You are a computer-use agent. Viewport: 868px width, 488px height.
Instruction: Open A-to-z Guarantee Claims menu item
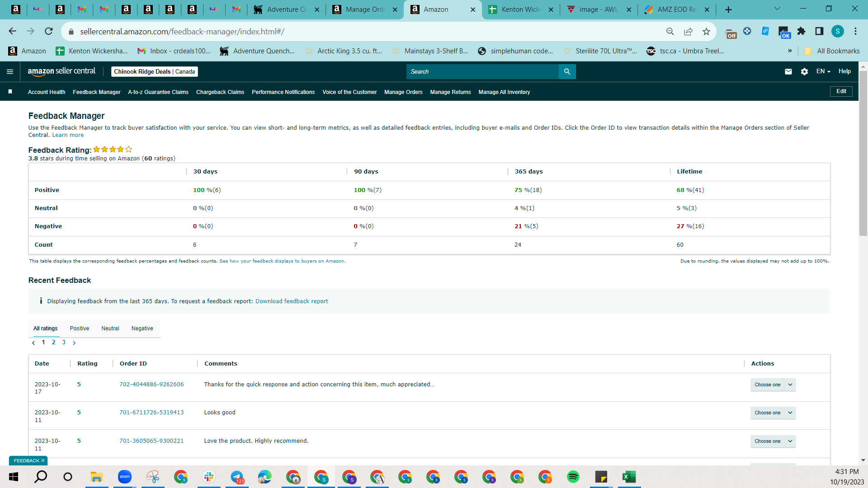[x=158, y=92]
